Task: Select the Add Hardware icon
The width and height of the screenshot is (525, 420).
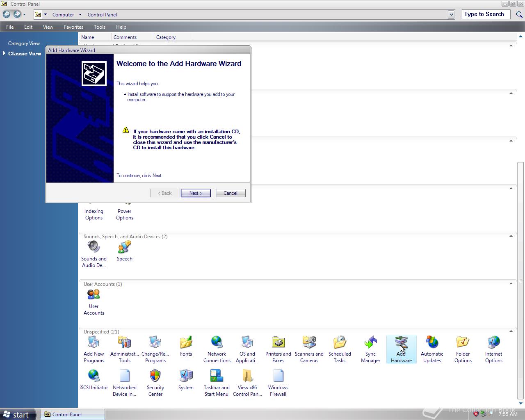Action: click(401, 349)
